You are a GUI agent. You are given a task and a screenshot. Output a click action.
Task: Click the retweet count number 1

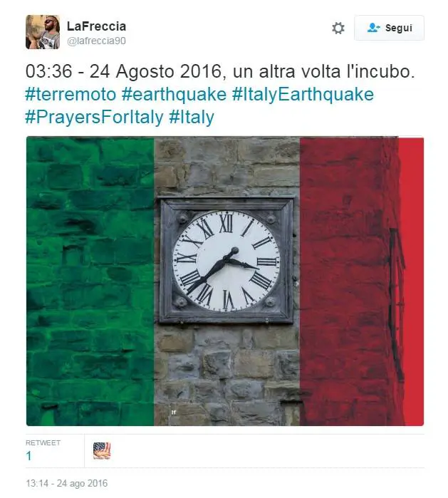tap(28, 456)
